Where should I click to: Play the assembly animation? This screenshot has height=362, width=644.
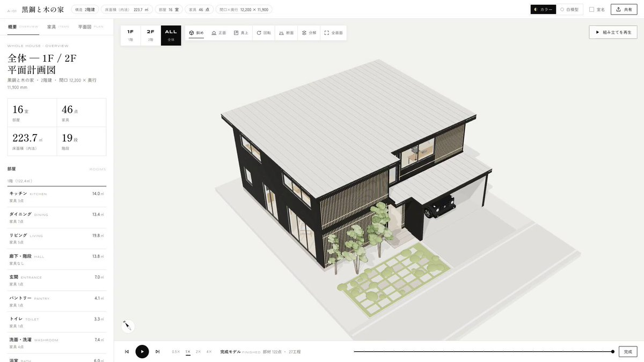tap(142, 352)
